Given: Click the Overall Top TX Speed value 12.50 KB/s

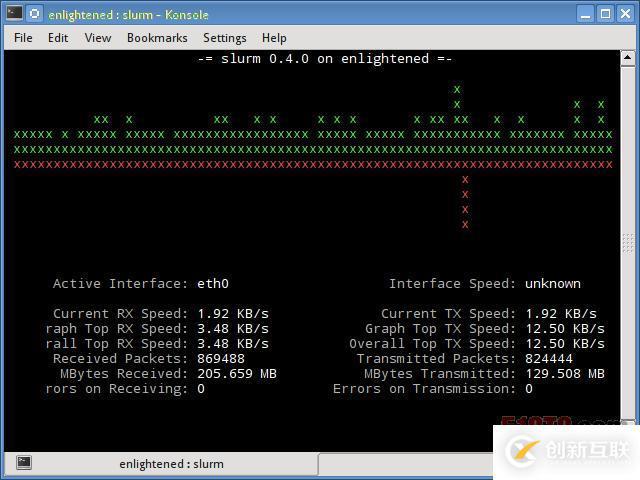Looking at the screenshot, I should tap(565, 344).
